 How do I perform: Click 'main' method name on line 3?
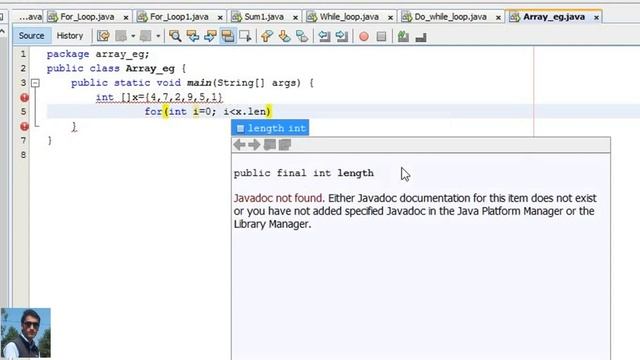[x=199, y=83]
